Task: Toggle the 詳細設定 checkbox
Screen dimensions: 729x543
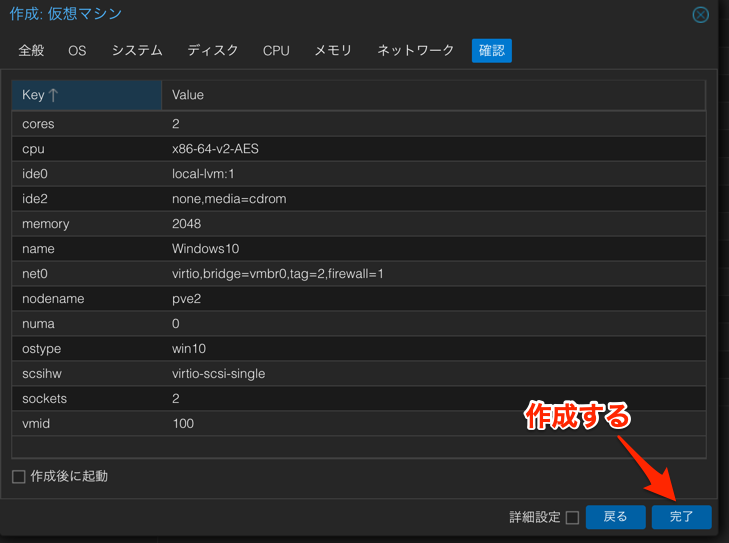Action: click(x=572, y=517)
